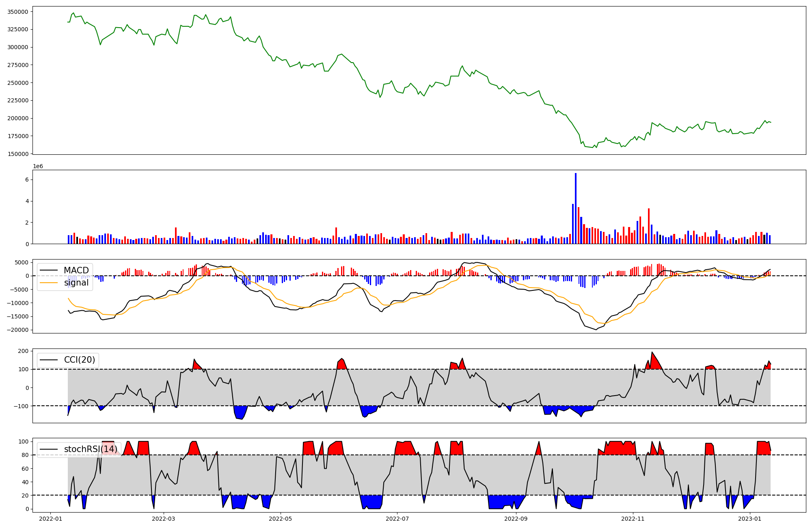Click the 200 label on CCI axis
The width and height of the screenshot is (812, 528).
click(24, 351)
